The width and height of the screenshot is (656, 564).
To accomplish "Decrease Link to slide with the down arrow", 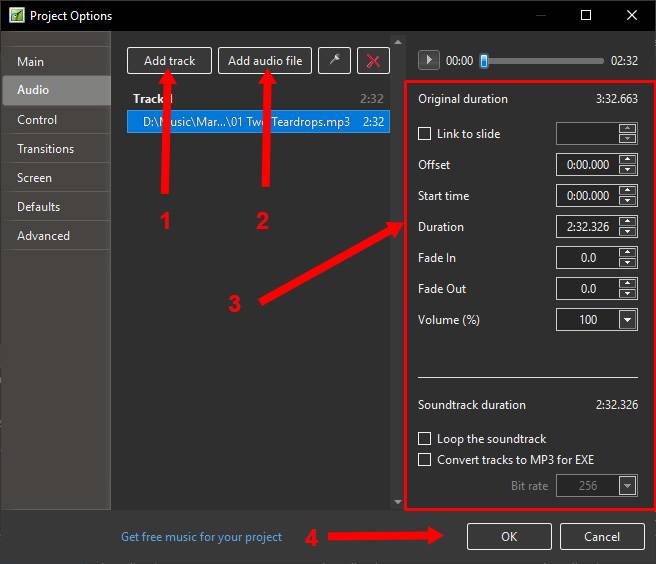I will coord(628,139).
